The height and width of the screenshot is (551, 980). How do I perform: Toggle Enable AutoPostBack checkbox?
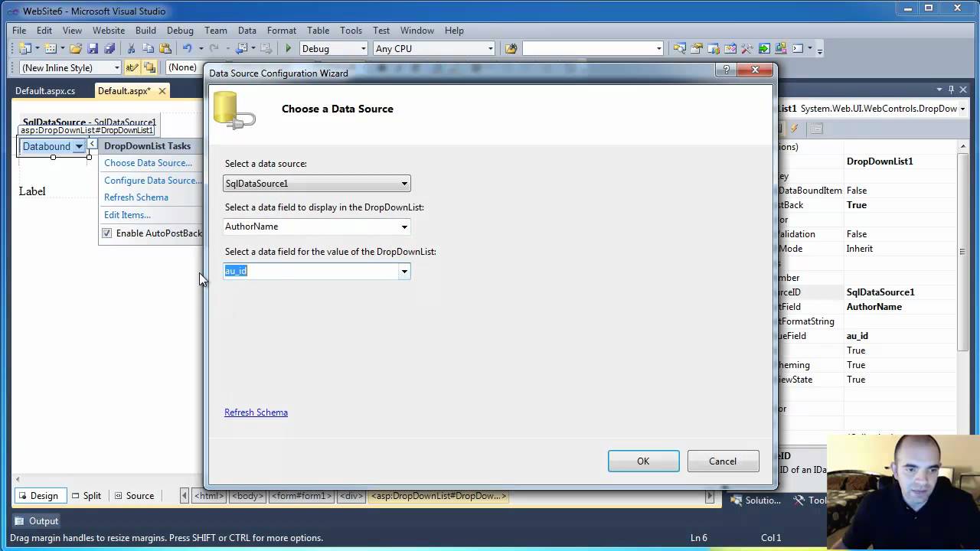pos(107,233)
